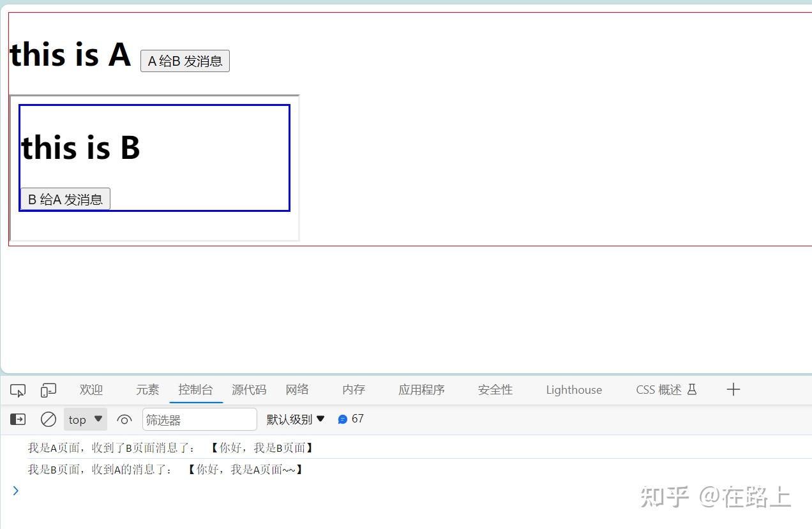
Task: Show the console sidebar panel icon
Action: (x=18, y=419)
